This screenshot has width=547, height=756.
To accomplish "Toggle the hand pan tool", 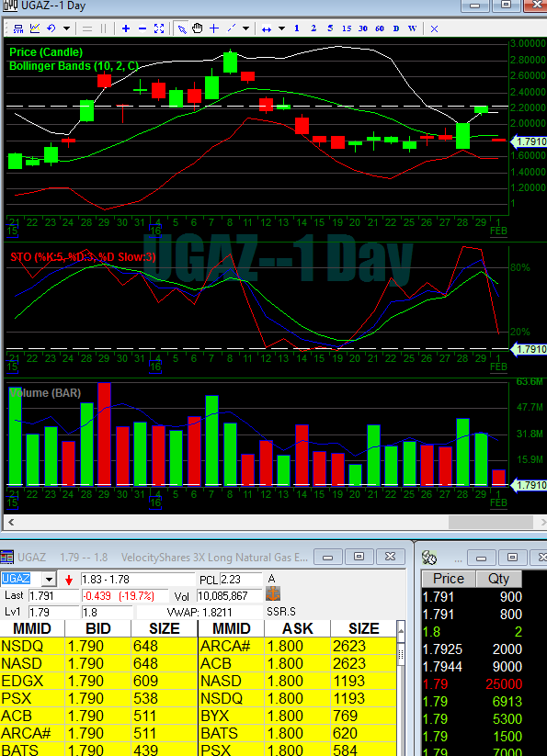I will (x=198, y=28).
